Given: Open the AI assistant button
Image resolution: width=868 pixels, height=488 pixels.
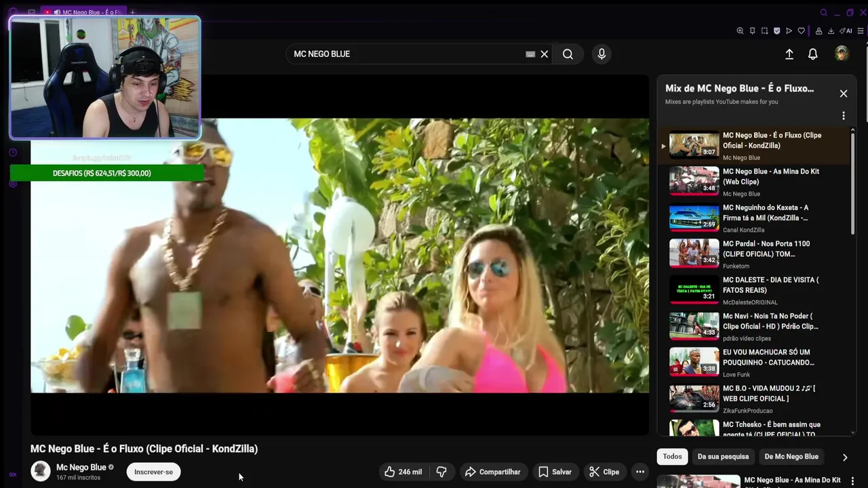Looking at the screenshot, I should pyautogui.click(x=846, y=30).
